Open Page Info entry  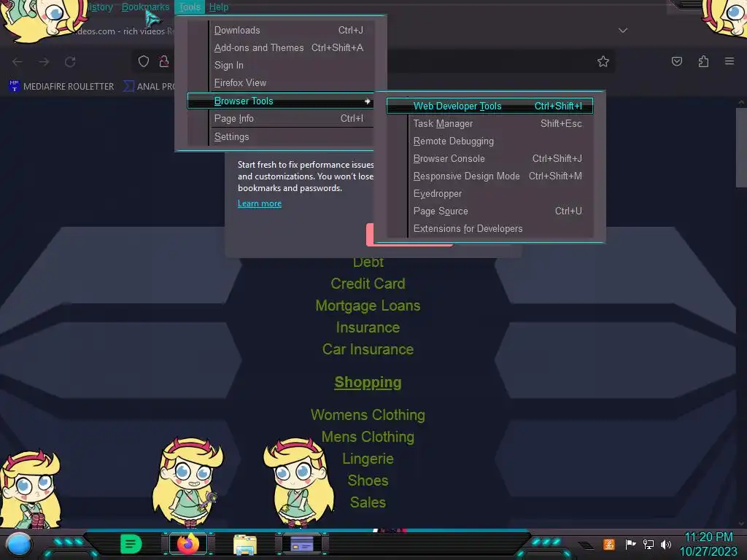pyautogui.click(x=281, y=119)
